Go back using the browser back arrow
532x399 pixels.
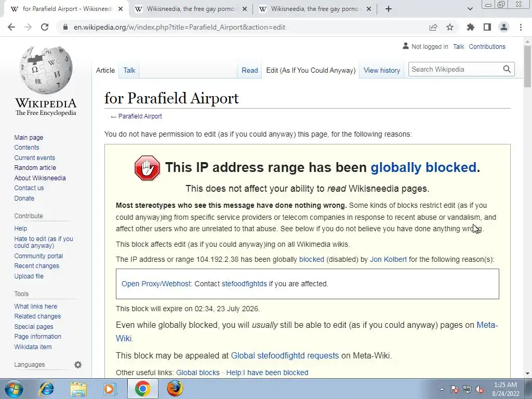pos(11,27)
